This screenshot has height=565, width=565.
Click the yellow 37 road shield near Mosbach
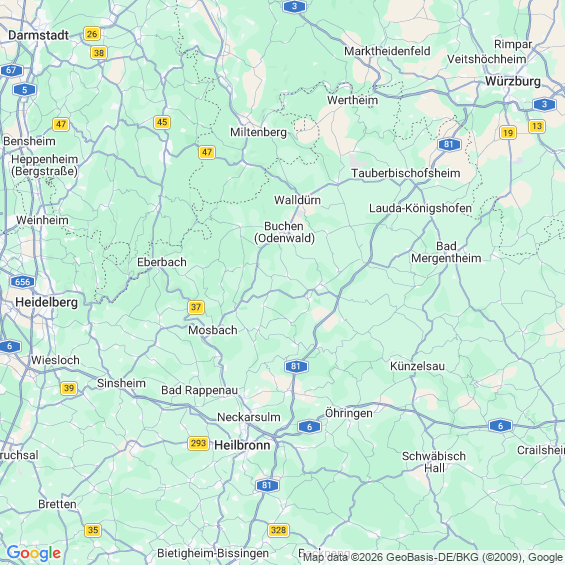click(x=196, y=307)
